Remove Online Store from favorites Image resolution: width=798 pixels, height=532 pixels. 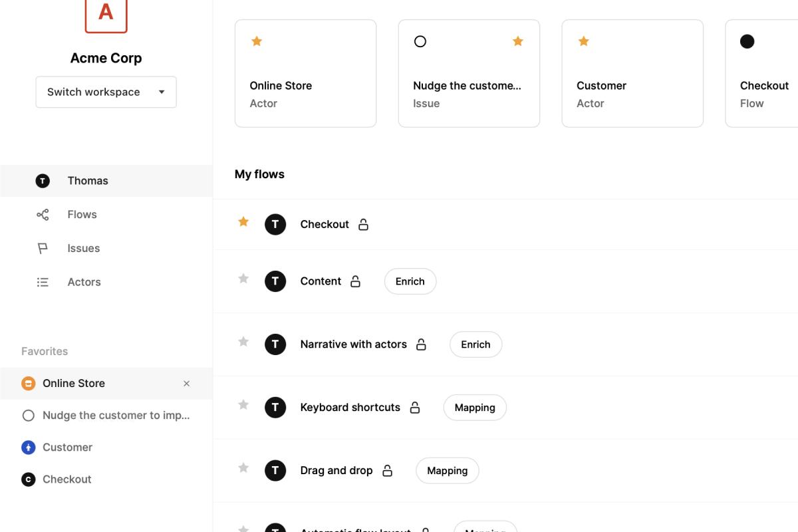pyautogui.click(x=187, y=384)
